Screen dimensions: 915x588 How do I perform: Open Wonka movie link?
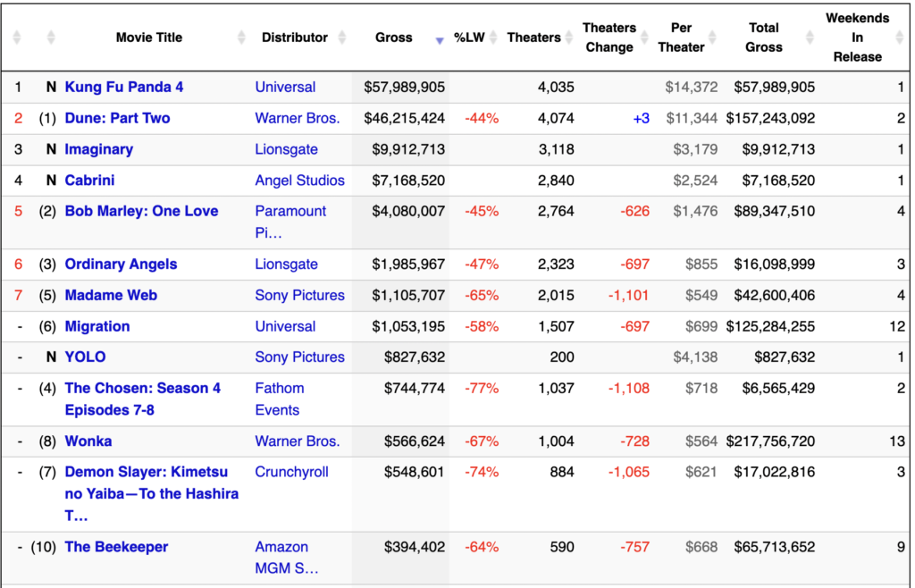tap(88, 441)
